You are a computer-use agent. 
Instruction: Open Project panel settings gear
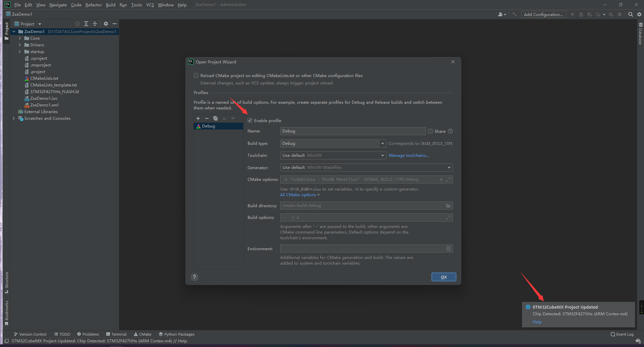point(106,24)
